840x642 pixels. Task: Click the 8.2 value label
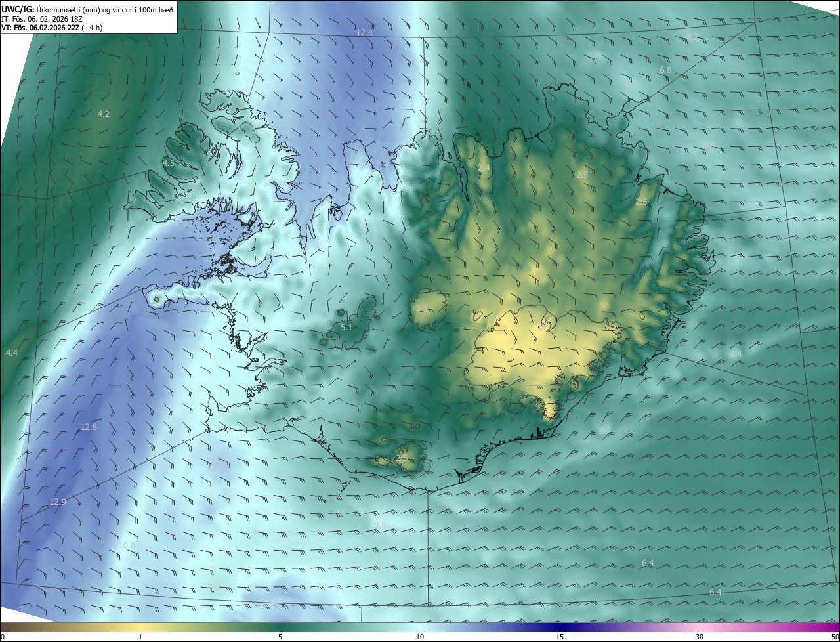(692, 37)
